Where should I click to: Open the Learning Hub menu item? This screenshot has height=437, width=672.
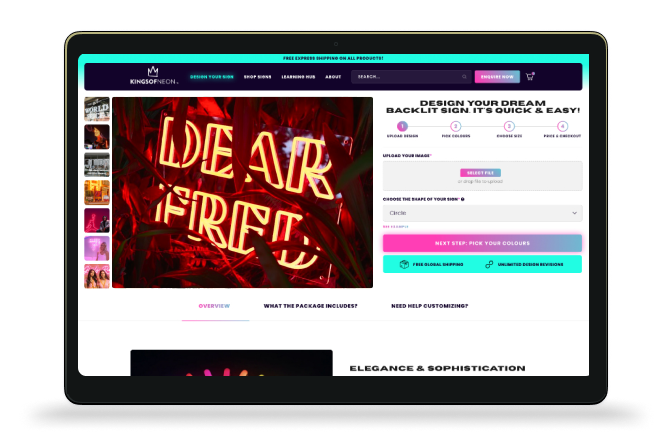click(x=297, y=77)
